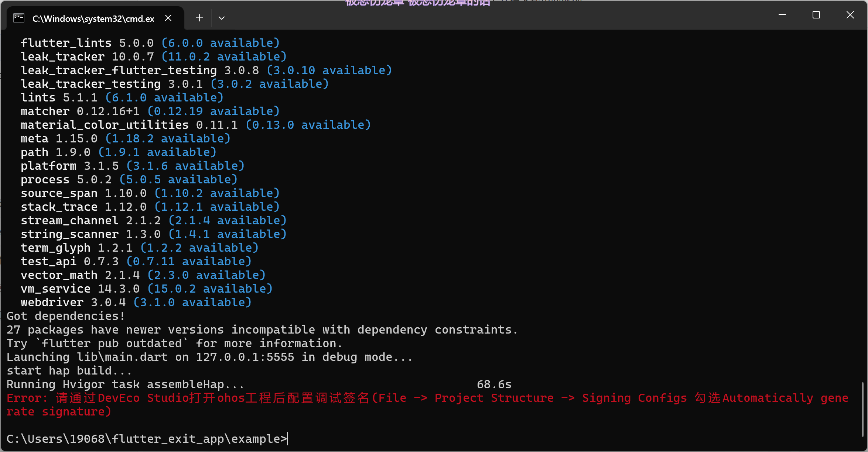Open a new terminal tab

[199, 18]
